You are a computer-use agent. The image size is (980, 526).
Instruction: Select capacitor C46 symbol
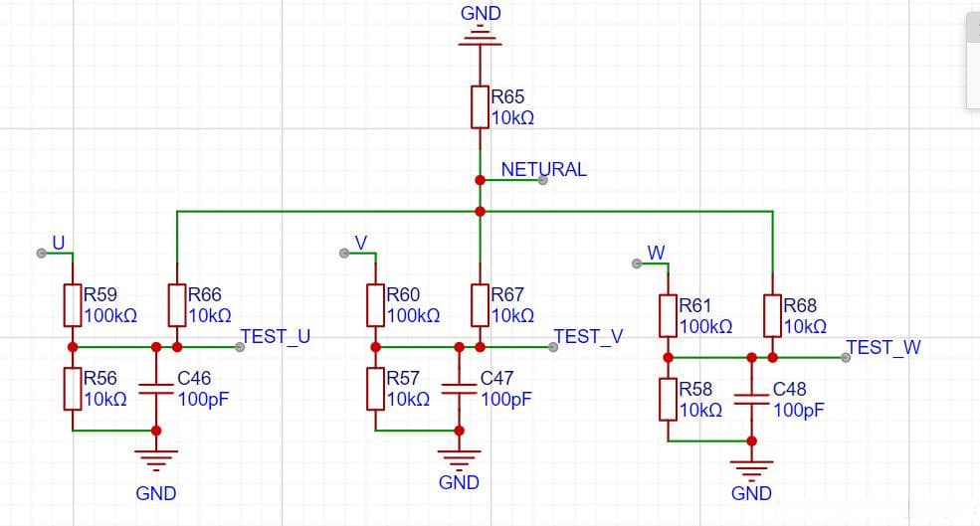(156, 389)
